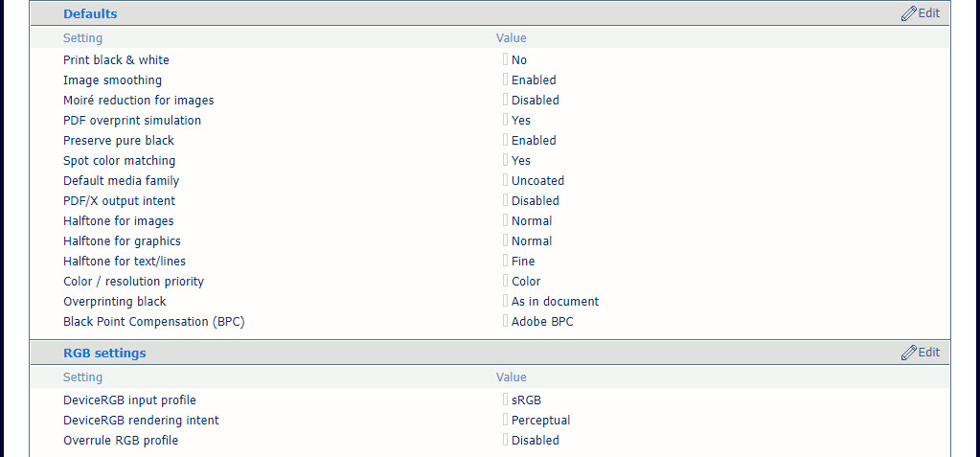Click the small marker beside the Fine value
This screenshot has width=980, height=457.
[x=505, y=261]
